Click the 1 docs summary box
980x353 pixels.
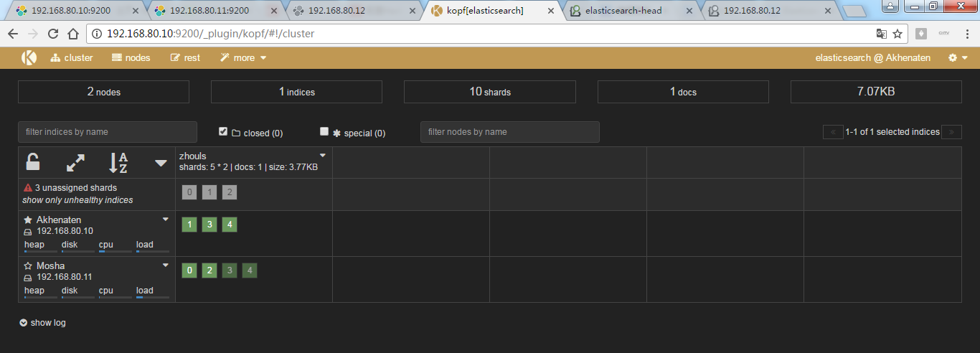(x=683, y=92)
